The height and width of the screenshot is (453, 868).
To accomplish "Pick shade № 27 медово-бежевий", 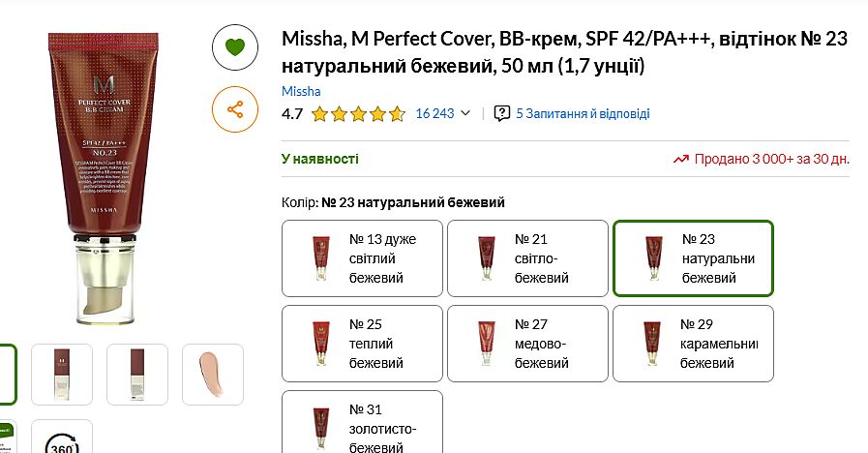I will click(527, 344).
